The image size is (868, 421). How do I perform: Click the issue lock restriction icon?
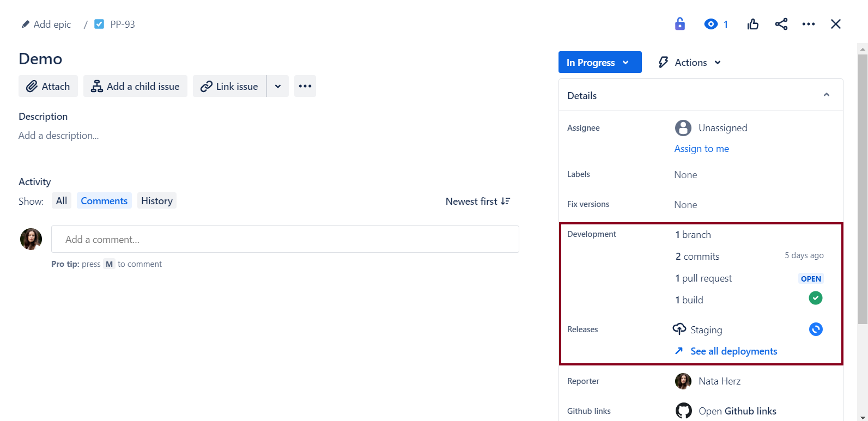pos(679,24)
